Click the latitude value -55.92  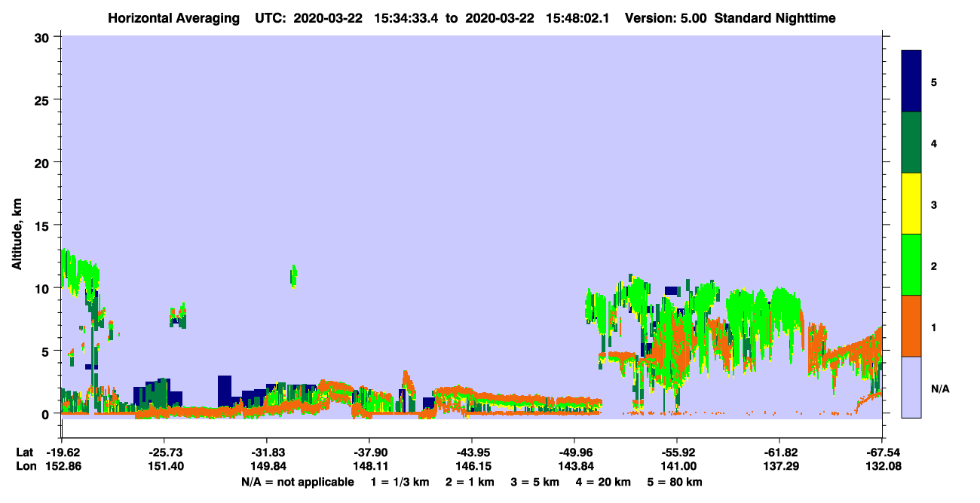coord(677,452)
